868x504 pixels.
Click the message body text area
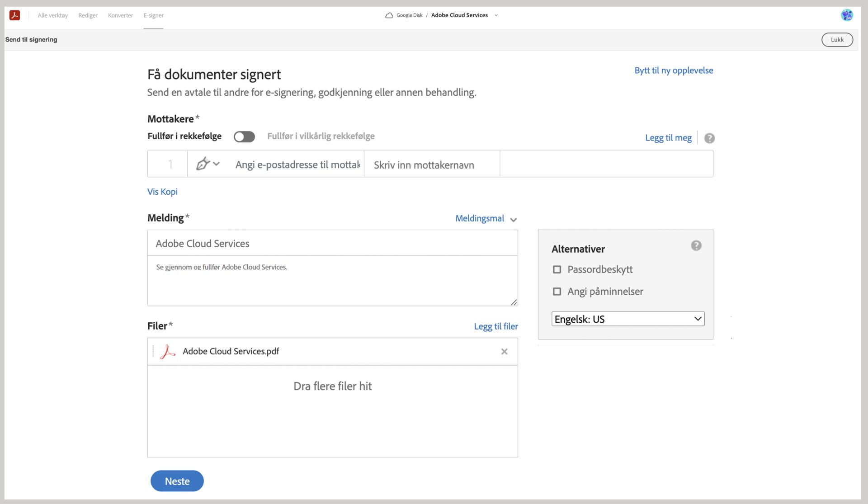(332, 281)
